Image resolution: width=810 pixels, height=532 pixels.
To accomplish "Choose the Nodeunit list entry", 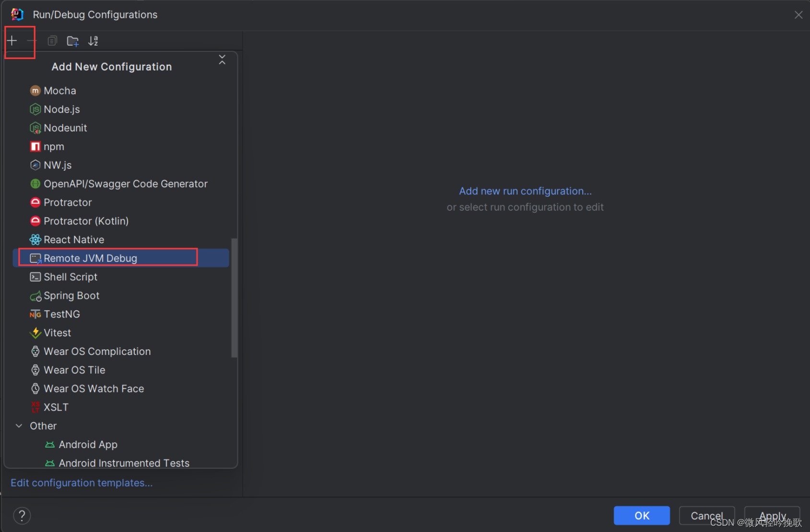I will pos(121,128).
